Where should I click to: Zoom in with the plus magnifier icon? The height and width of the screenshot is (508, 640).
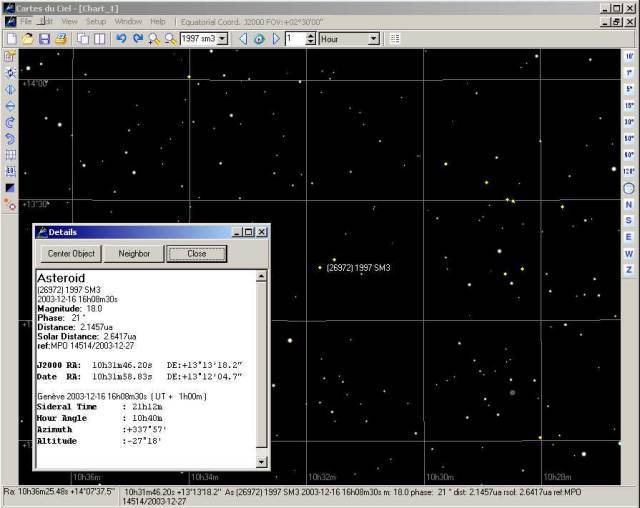[x=154, y=39]
